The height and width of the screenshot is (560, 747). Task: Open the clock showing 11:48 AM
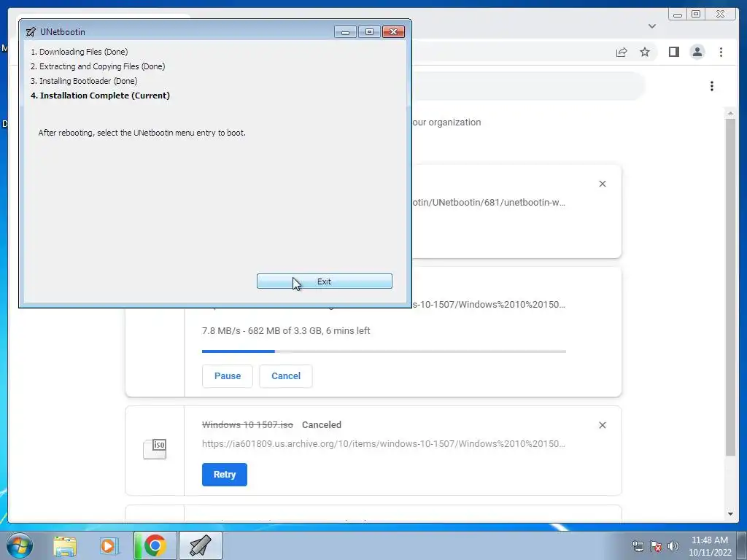[709, 545]
